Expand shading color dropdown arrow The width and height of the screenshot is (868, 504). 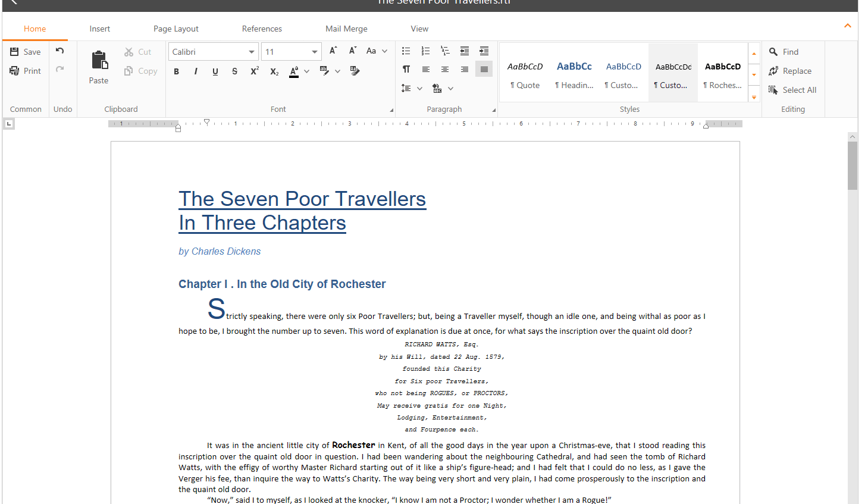[x=450, y=88]
